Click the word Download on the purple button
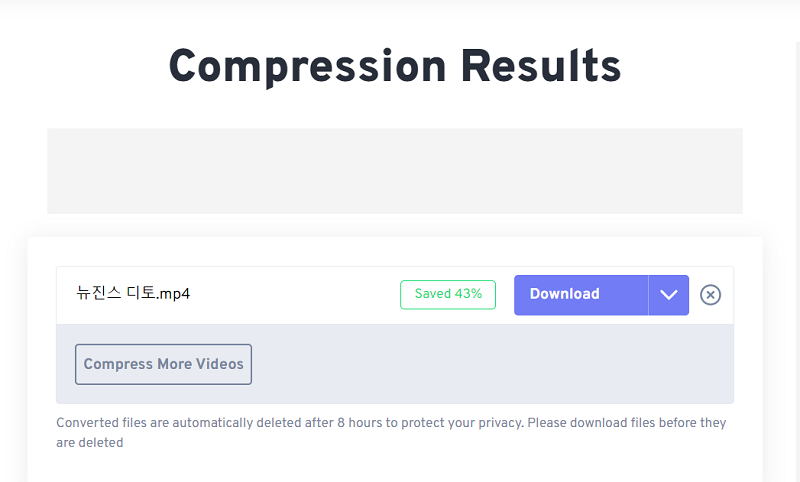Viewport: 800px width, 482px height. 565,294
